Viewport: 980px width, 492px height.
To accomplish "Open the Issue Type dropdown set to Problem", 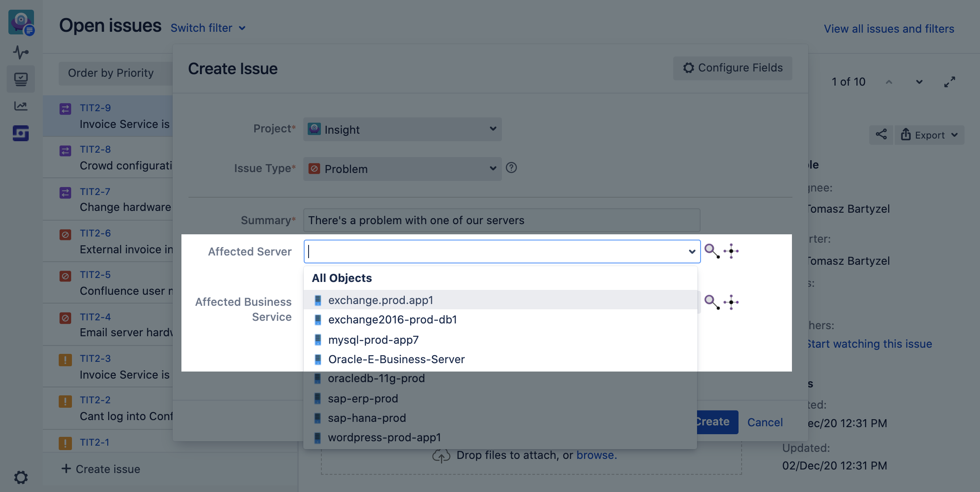I will pos(402,169).
